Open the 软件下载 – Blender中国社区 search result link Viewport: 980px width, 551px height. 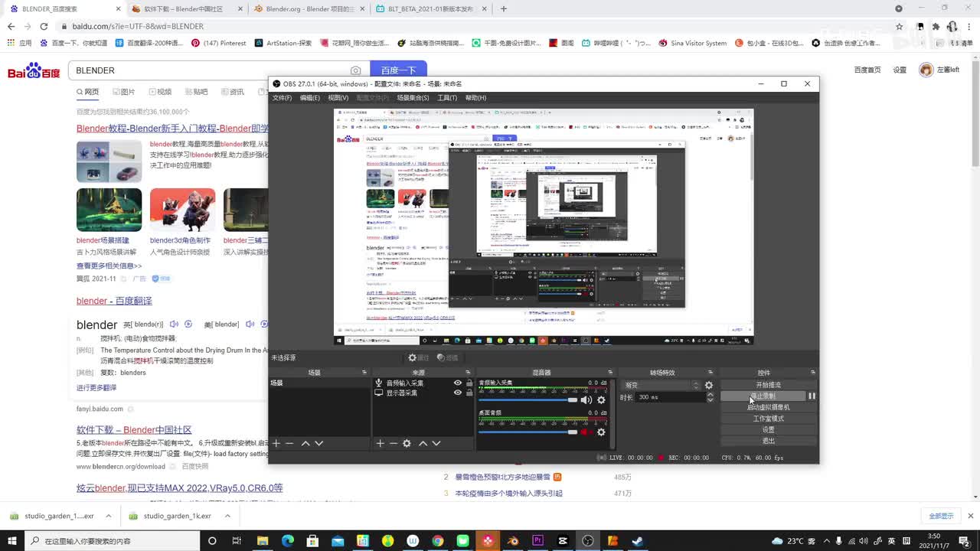click(x=134, y=430)
